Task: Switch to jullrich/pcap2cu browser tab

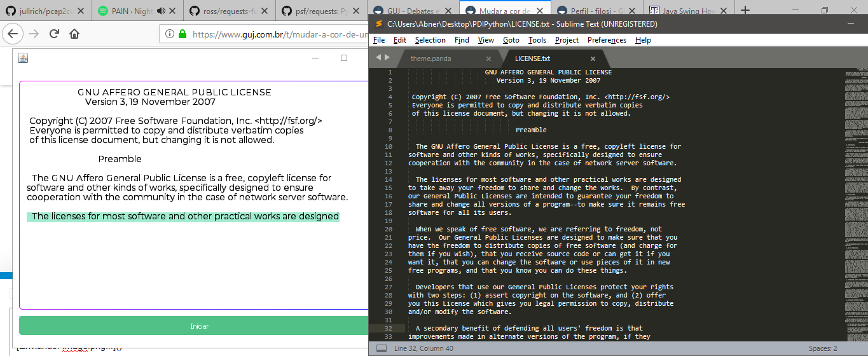Action: [45, 10]
